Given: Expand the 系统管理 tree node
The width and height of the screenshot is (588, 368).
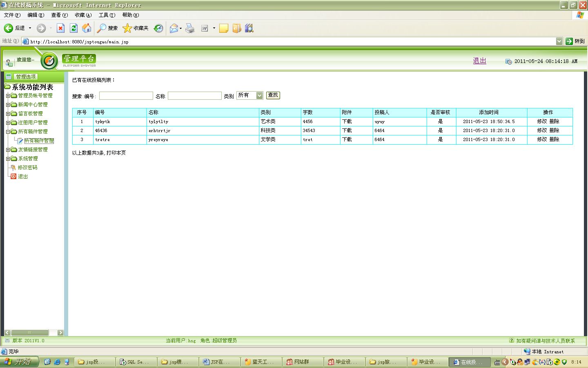Looking at the screenshot, I should tap(8, 159).
